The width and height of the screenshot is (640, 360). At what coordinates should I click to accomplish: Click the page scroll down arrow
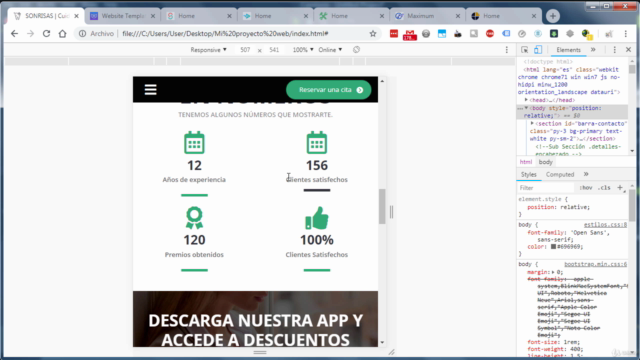pos(382,342)
